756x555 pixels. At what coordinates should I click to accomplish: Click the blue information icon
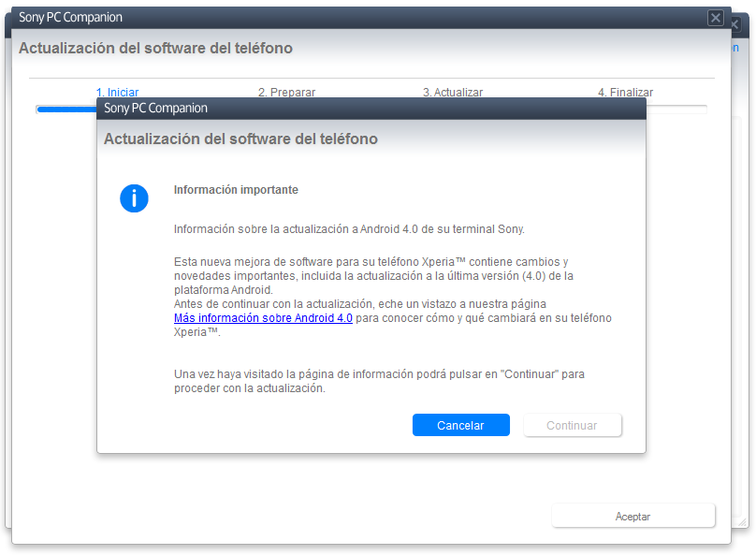click(134, 198)
